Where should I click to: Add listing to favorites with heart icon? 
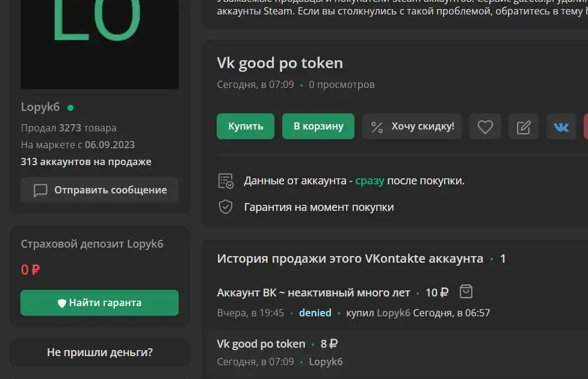click(485, 127)
